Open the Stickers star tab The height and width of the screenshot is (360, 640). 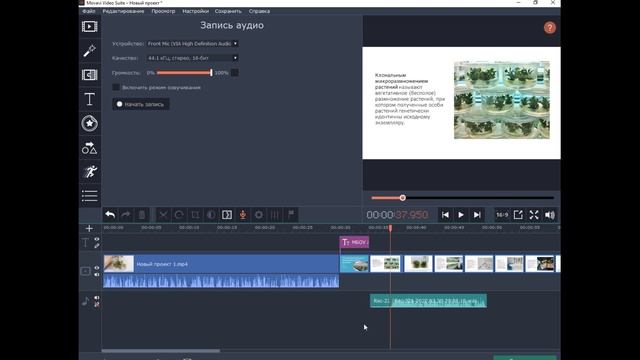(x=89, y=123)
